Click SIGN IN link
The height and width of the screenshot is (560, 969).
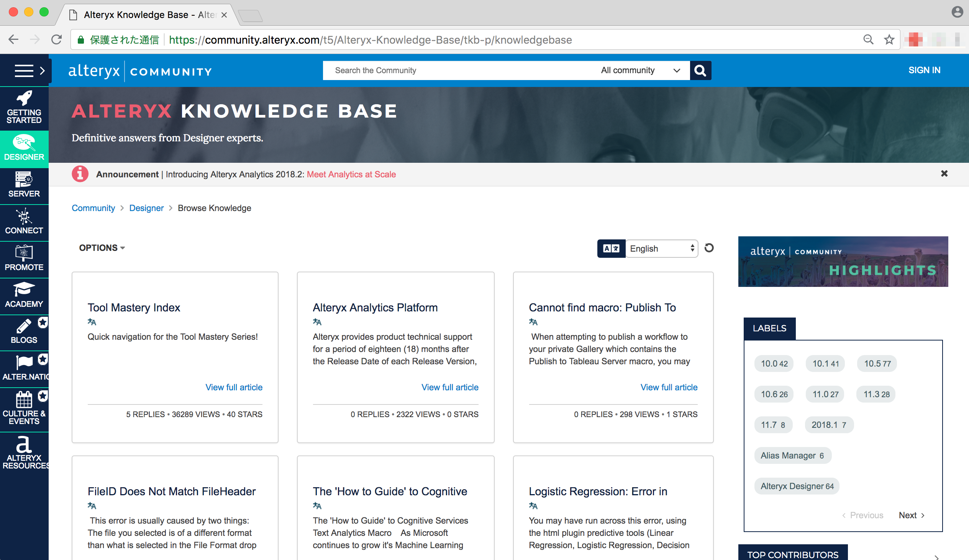924,70
